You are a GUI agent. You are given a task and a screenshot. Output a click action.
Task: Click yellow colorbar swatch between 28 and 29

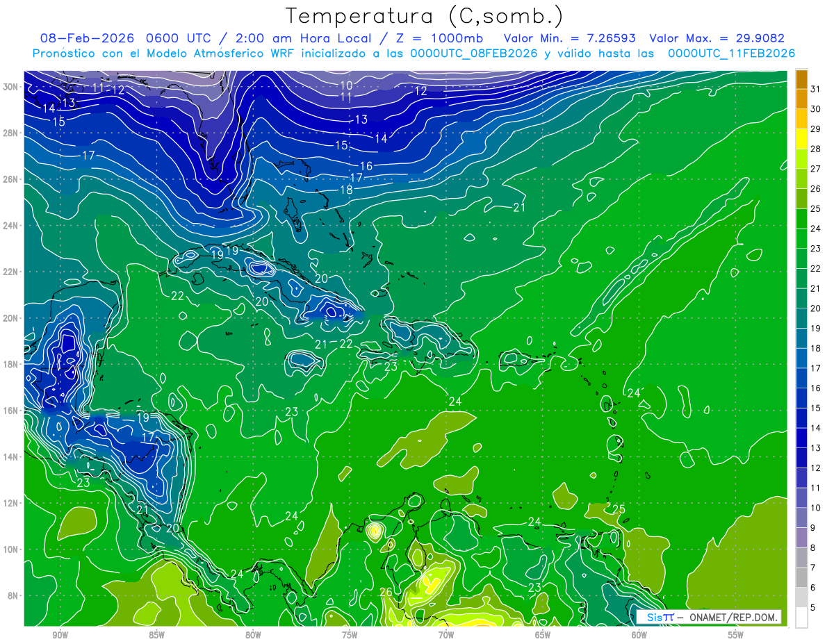(x=801, y=139)
